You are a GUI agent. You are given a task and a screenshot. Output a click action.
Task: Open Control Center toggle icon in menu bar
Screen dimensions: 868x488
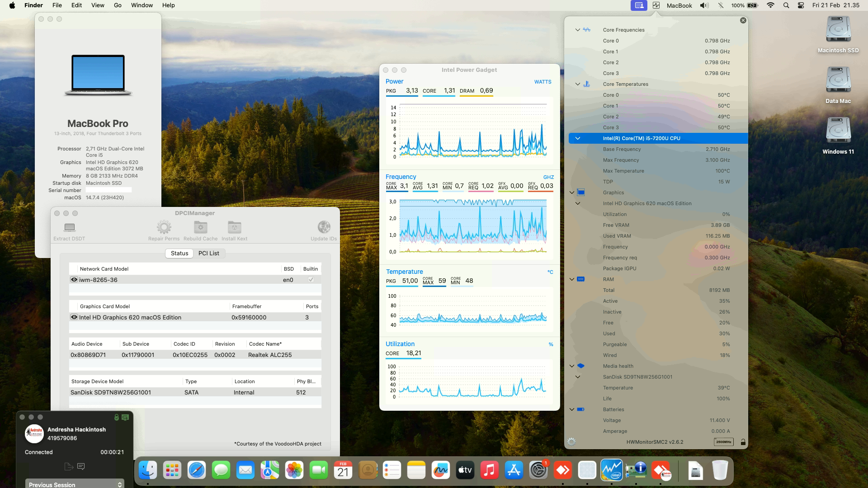801,5
